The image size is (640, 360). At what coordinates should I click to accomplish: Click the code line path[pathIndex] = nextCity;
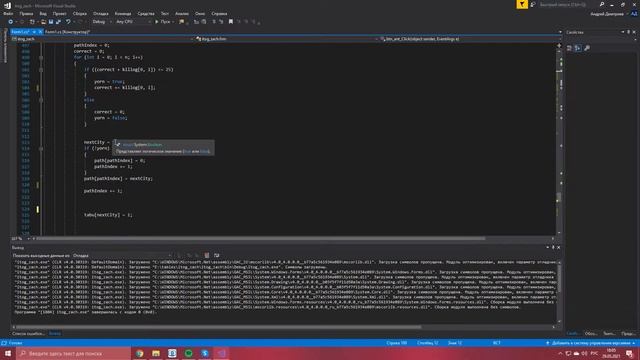(x=118, y=178)
